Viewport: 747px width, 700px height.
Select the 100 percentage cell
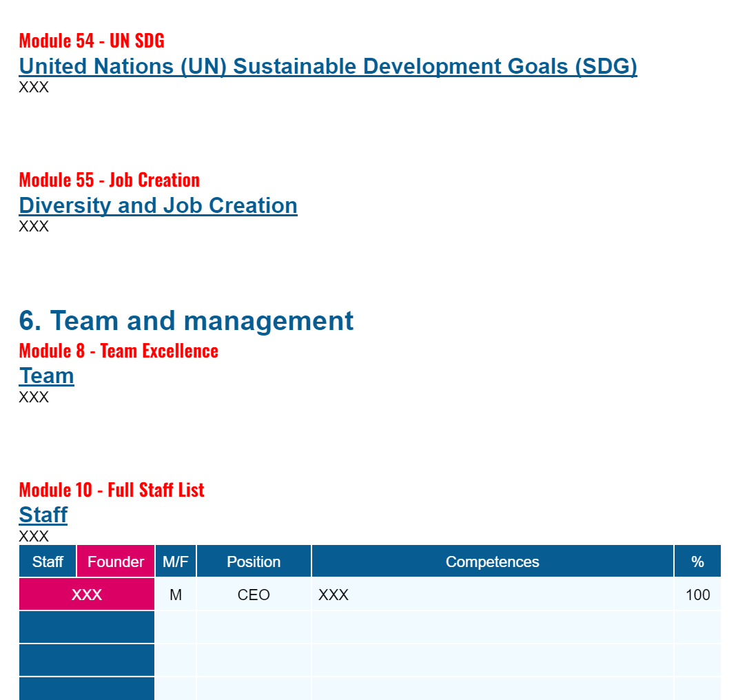(698, 594)
